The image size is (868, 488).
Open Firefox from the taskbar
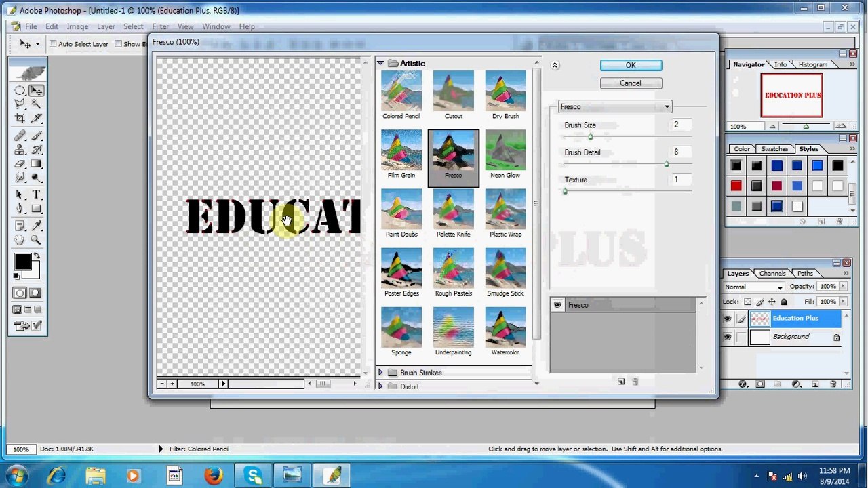tap(214, 476)
